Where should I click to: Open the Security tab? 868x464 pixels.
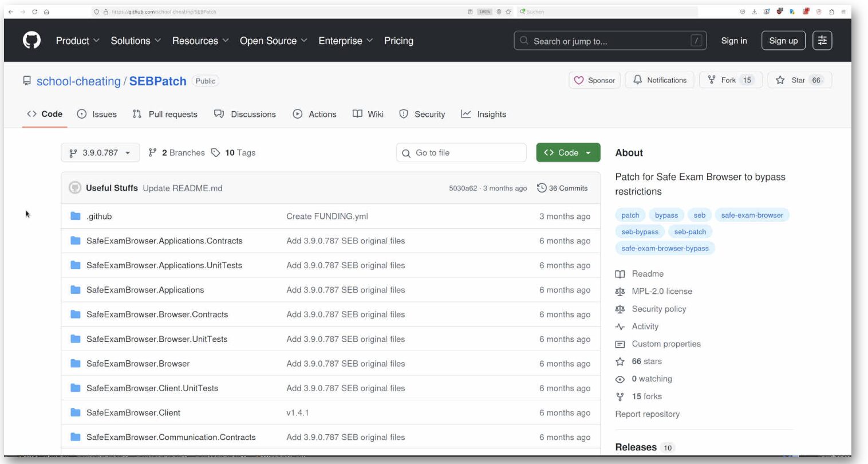(422, 114)
